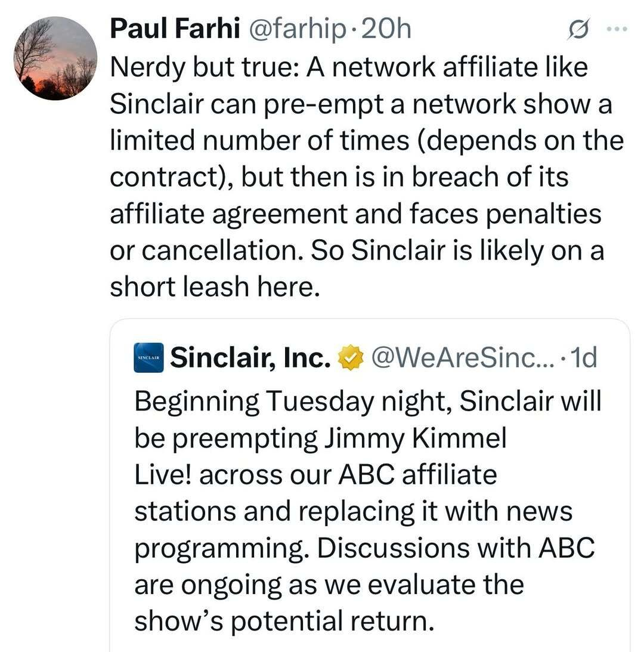Click the Sinclair, Inc. account name
Image resolution: width=644 pixels, height=652 pixels.
click(x=250, y=357)
